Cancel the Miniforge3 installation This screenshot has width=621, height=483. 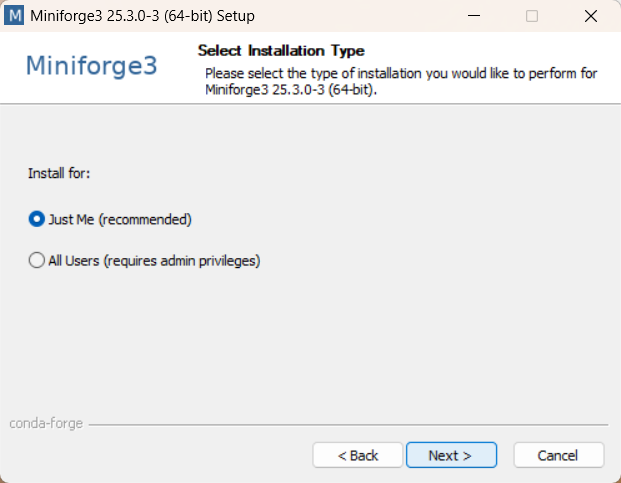point(559,455)
